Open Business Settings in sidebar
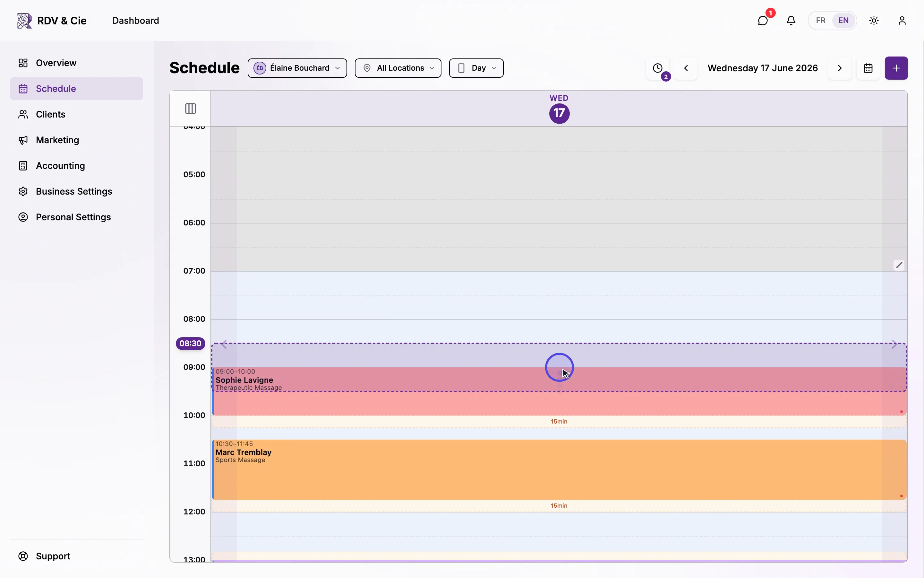 [76, 191]
